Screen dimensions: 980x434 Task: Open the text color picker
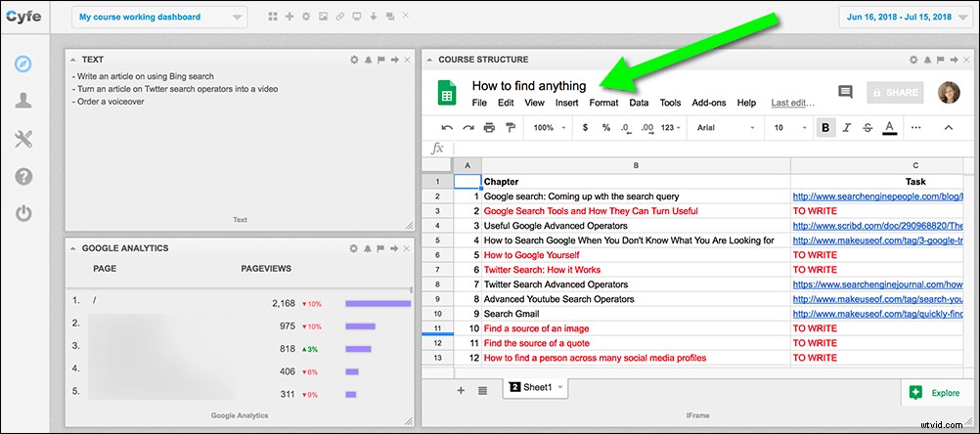coord(889,127)
